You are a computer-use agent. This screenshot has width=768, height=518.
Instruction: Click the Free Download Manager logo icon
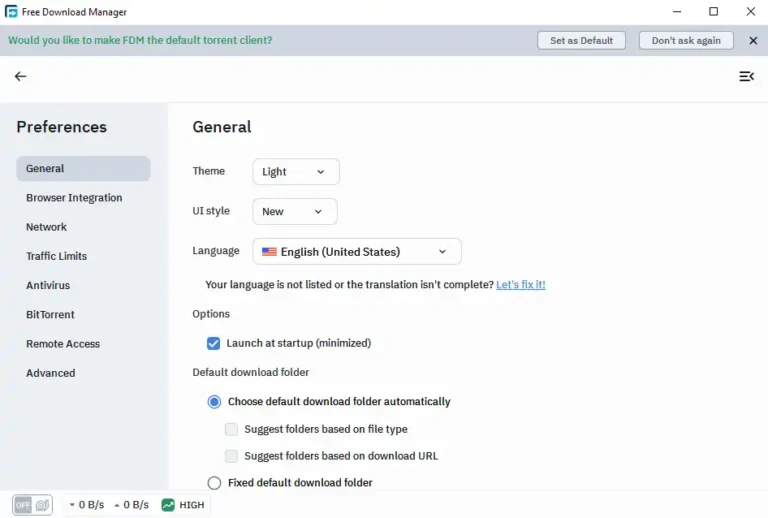[x=12, y=12]
